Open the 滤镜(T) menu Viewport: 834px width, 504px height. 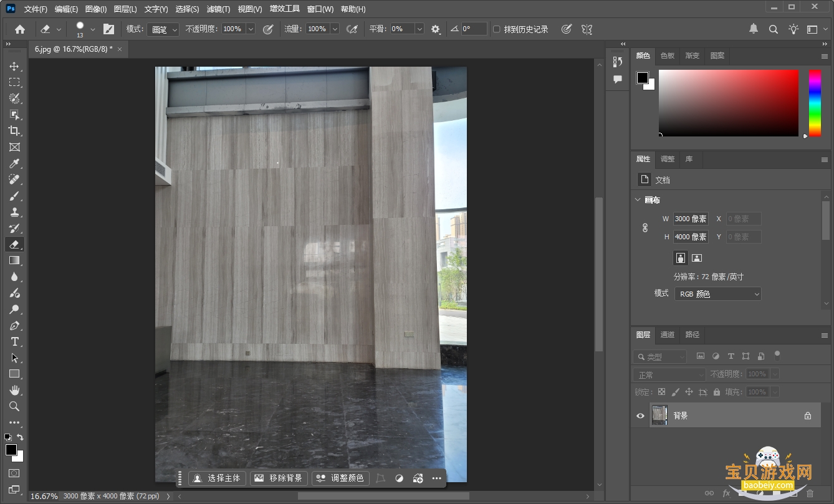218,9
